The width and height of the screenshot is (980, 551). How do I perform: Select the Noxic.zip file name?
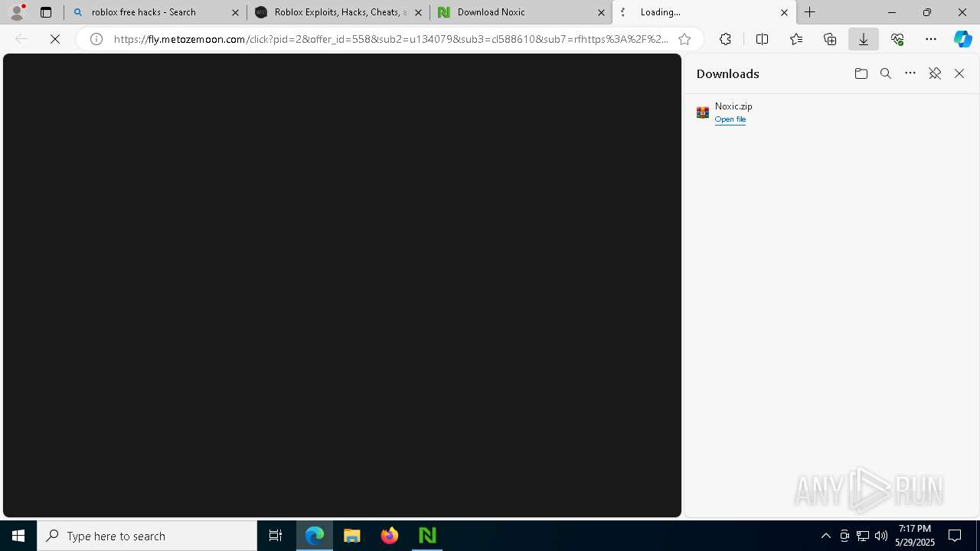[x=733, y=106]
